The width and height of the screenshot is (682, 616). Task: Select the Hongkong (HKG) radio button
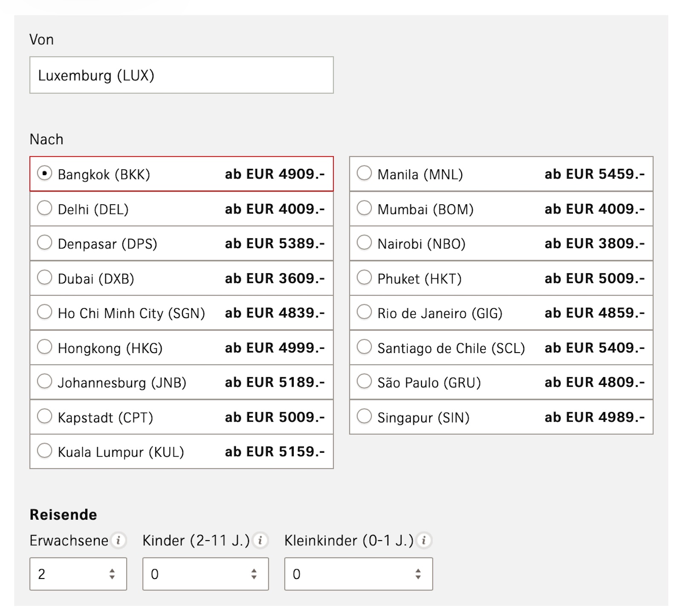(44, 347)
